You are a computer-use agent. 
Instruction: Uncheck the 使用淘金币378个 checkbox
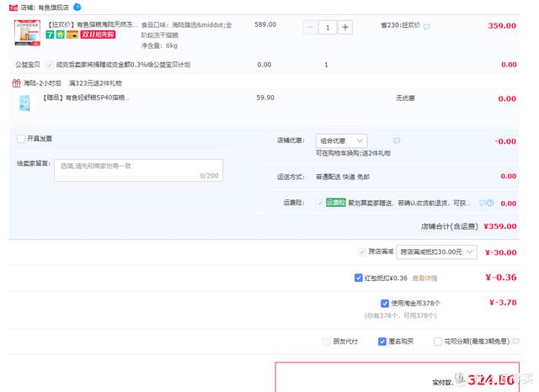click(x=385, y=303)
